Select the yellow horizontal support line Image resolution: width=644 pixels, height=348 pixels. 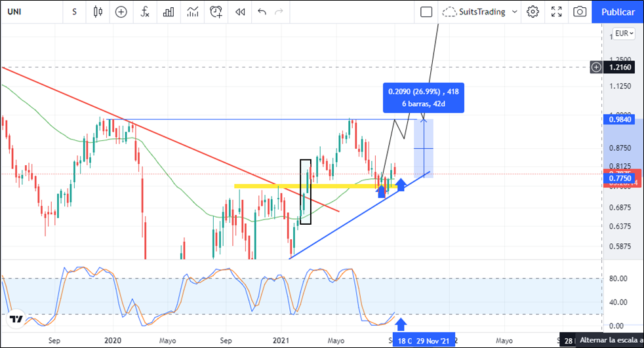coord(262,186)
